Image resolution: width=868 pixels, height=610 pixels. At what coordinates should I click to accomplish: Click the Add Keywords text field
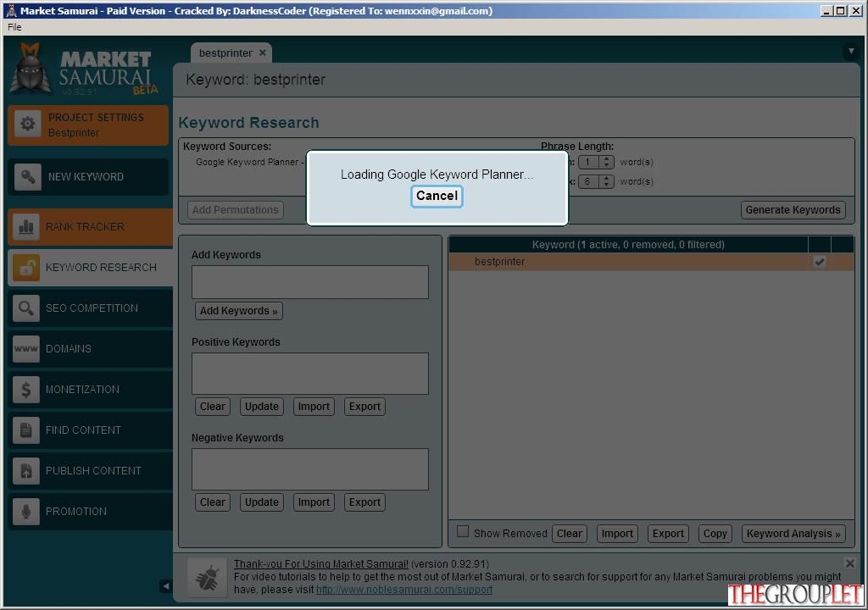(x=310, y=282)
